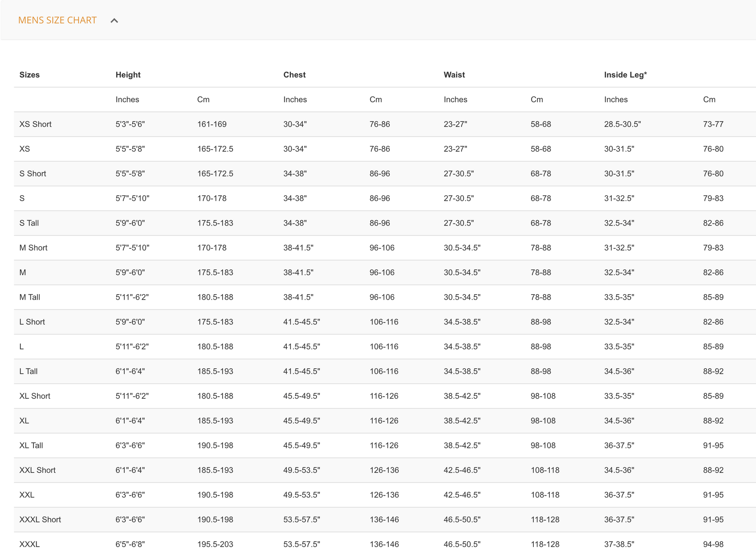The height and width of the screenshot is (557, 756).
Task: Select the 195.5-203 height cm cell
Action: [215, 544]
